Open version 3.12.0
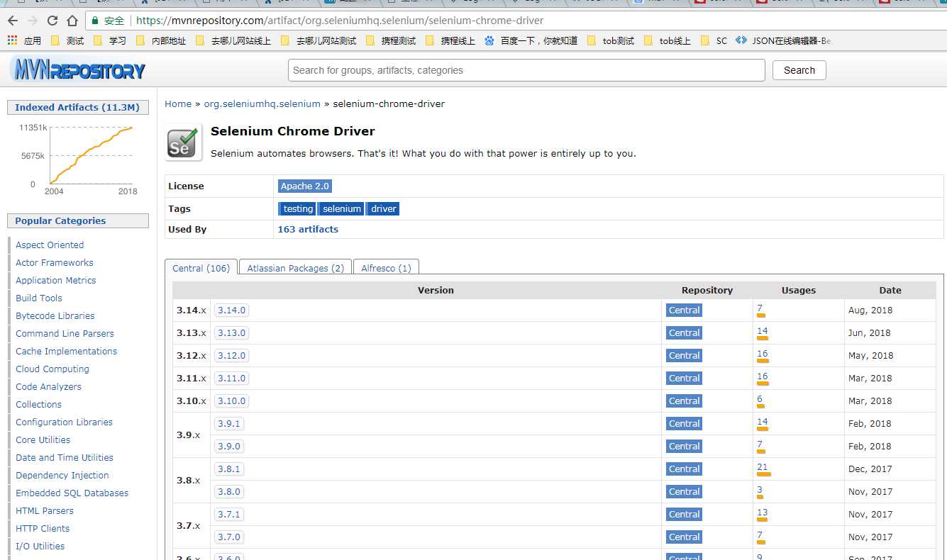Image resolution: width=947 pixels, height=560 pixels. (x=232, y=355)
